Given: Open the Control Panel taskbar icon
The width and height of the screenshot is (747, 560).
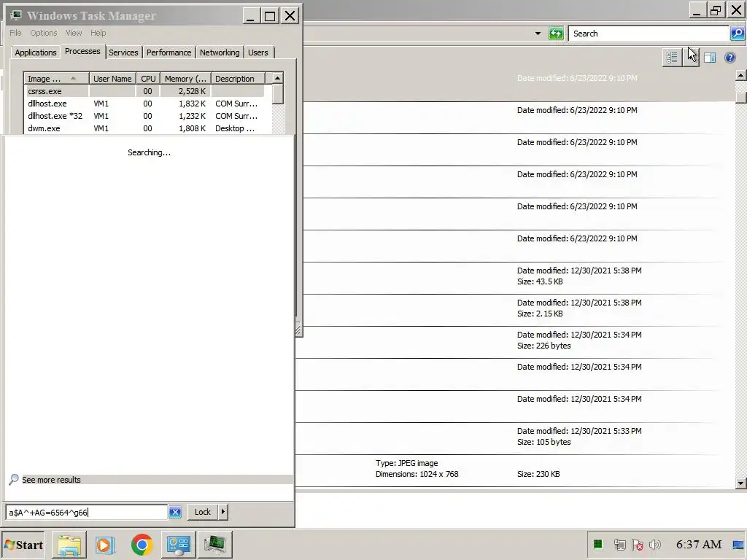Looking at the screenshot, I should 178,545.
